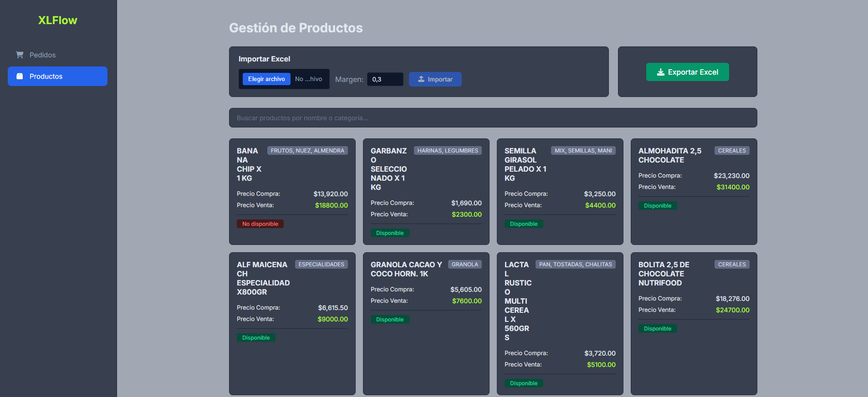Click the BANANA CHIP X 1 KG title

click(x=249, y=164)
